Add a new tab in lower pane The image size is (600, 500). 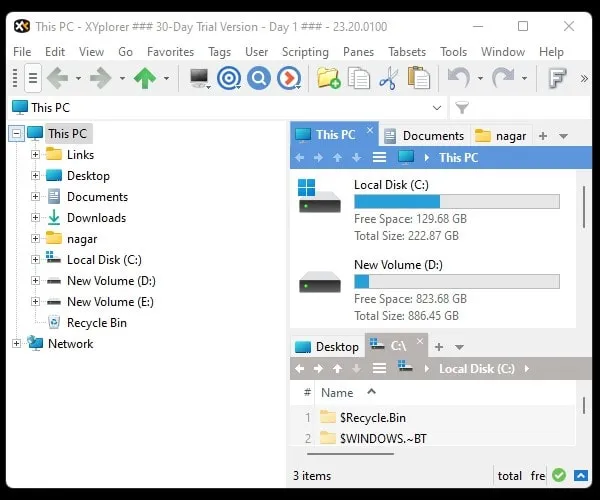439,347
